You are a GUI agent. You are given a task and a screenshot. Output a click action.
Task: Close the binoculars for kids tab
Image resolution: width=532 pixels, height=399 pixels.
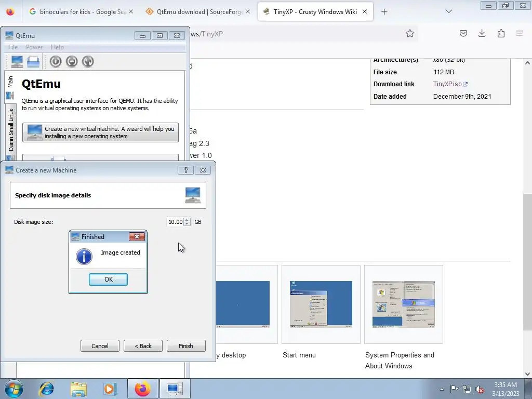131,11
